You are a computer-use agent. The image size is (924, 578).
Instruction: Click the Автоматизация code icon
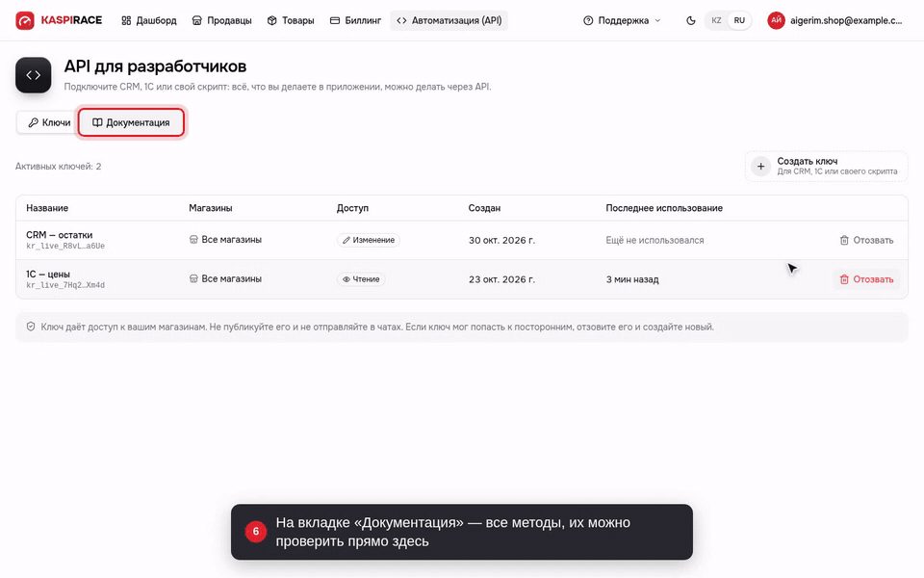point(401,20)
